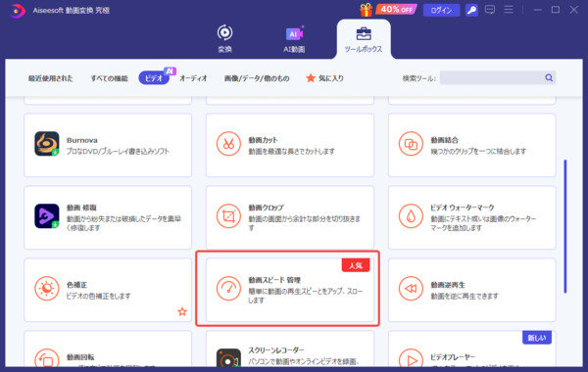Click the ビデオ ウォーターマーク title text
Image resolution: width=588 pixels, height=372 pixels.
462,208
